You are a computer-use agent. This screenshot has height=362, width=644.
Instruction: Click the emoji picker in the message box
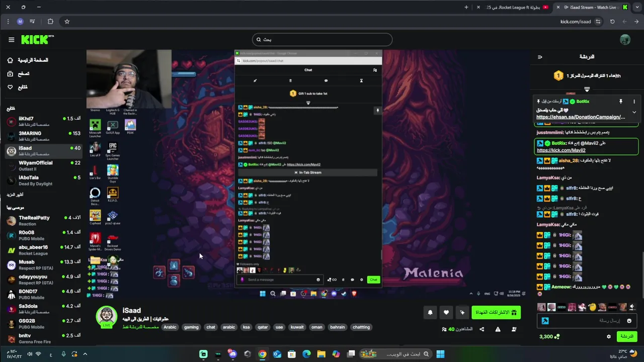[629, 321]
